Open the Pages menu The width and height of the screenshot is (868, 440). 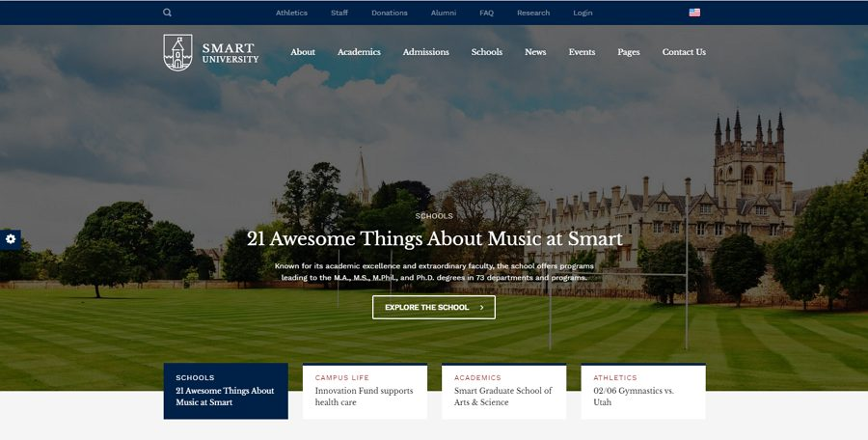(628, 52)
